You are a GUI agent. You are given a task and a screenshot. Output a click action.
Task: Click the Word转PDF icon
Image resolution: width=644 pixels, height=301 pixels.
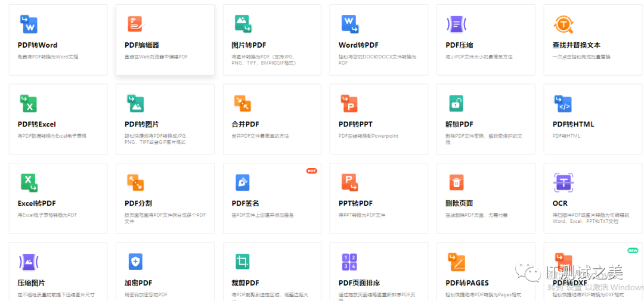pos(349,24)
